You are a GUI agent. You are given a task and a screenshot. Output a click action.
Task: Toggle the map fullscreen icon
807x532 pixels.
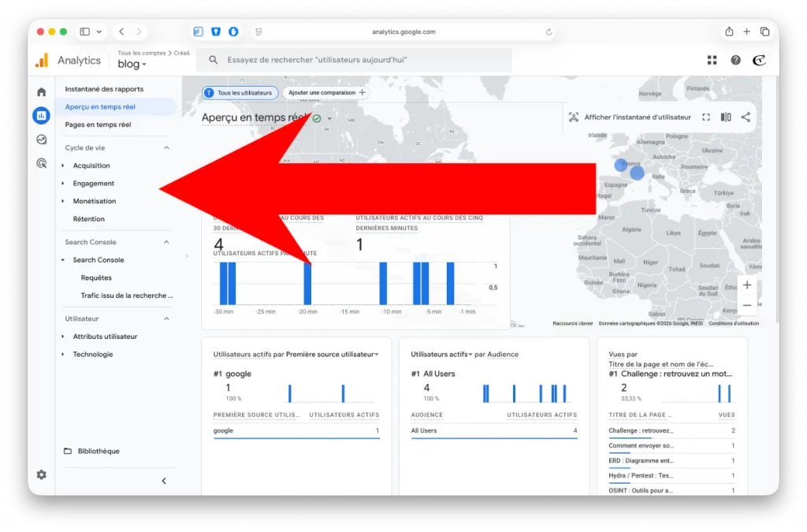(x=706, y=117)
